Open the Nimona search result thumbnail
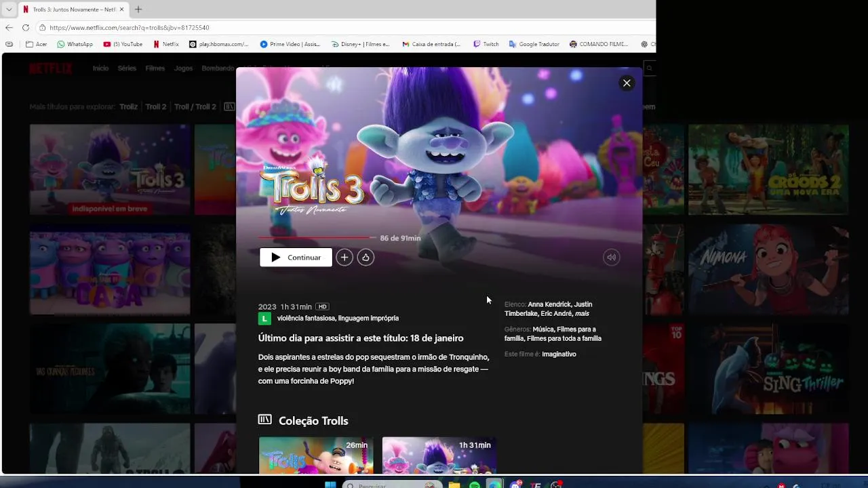The image size is (868, 488). [x=768, y=270]
